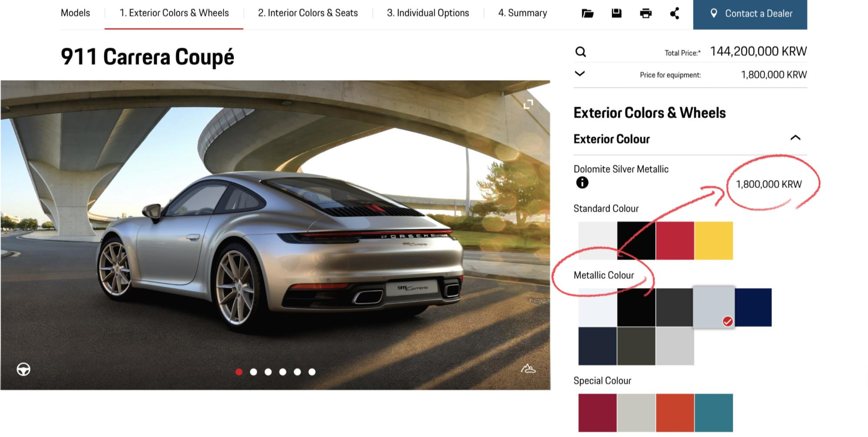Choose special carmine red swatch
The height and width of the screenshot is (437, 868).
click(x=598, y=413)
